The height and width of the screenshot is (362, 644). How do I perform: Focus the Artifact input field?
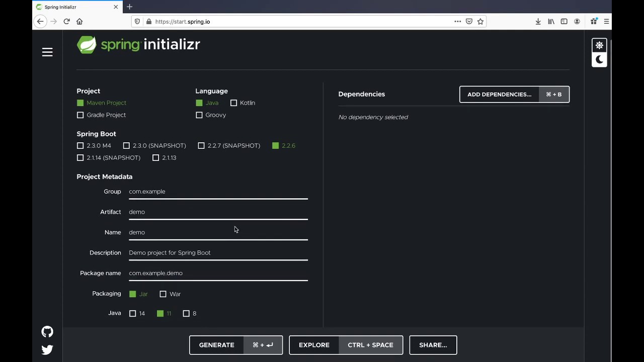pos(218,212)
